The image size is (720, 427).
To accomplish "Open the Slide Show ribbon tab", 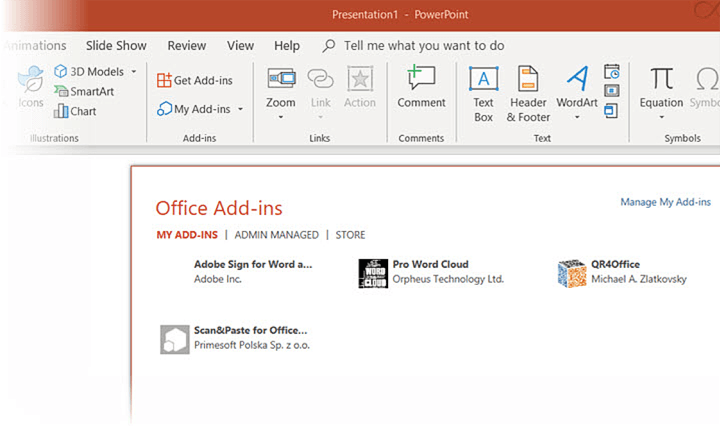I will pos(116,46).
